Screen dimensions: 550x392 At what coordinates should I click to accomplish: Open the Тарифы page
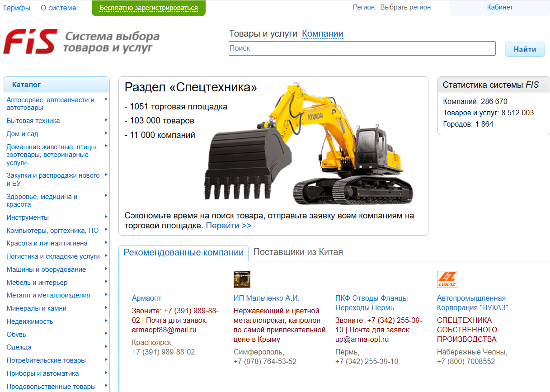[x=17, y=8]
